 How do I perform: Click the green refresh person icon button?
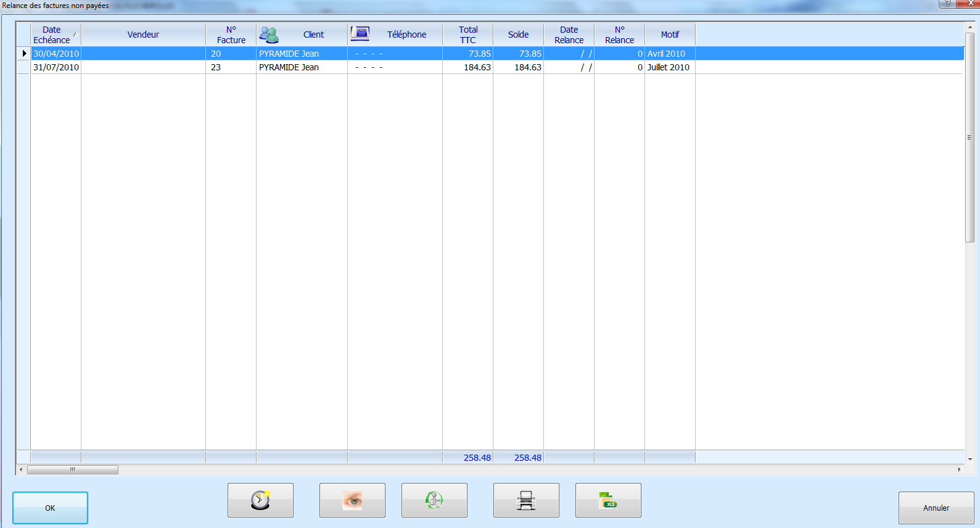[x=434, y=500]
